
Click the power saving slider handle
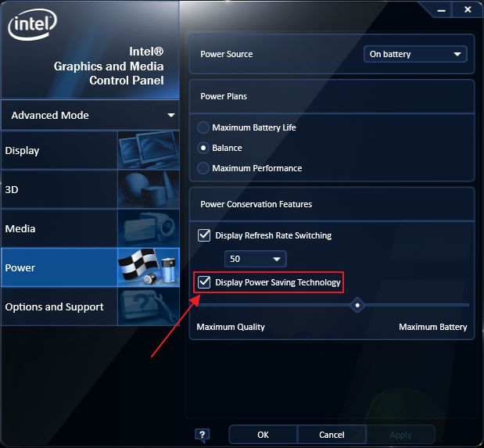357,305
